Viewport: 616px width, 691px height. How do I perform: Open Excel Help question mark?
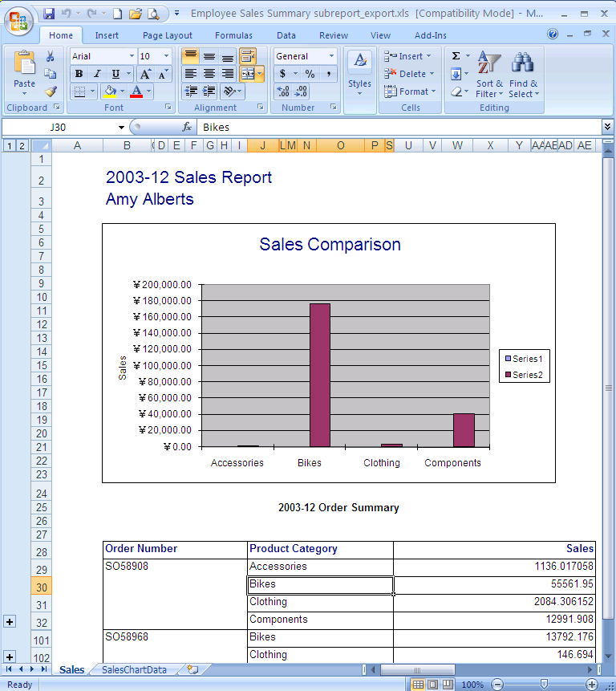[552, 34]
